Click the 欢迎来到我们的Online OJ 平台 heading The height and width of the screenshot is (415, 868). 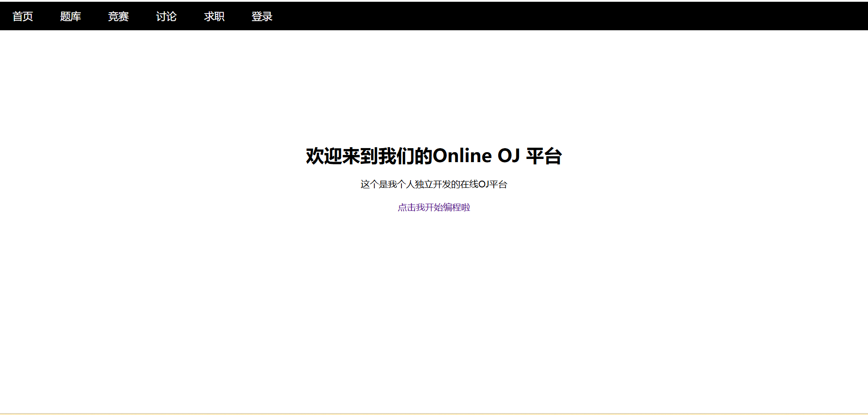pos(434,156)
